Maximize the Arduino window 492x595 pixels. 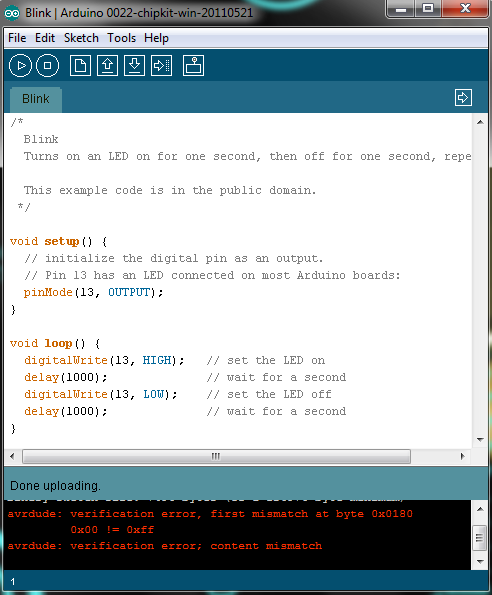point(428,8)
